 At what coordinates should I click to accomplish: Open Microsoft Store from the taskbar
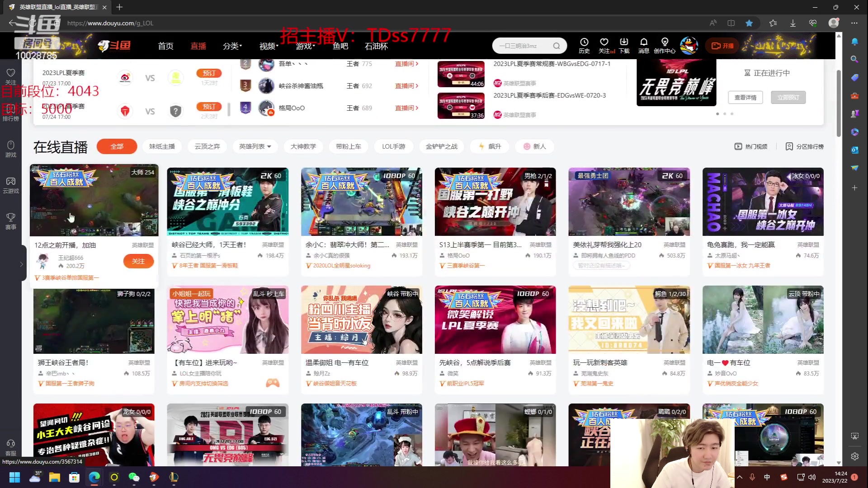(x=74, y=477)
